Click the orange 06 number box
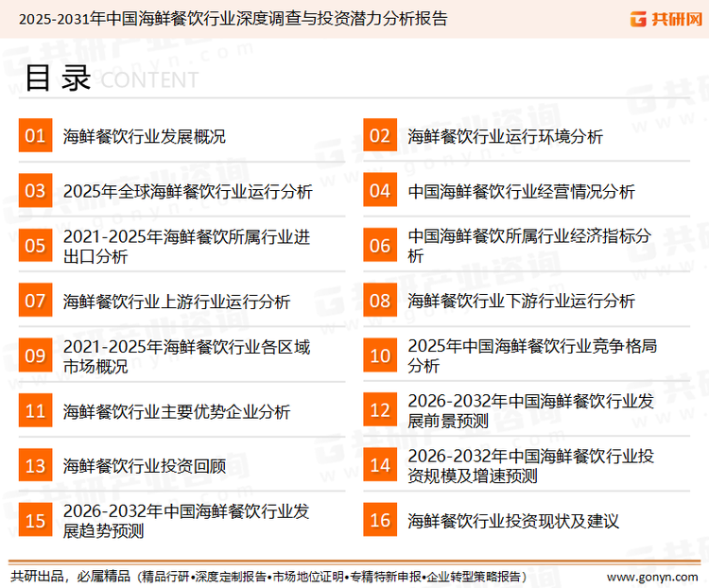The height and width of the screenshot is (588, 709). (380, 245)
